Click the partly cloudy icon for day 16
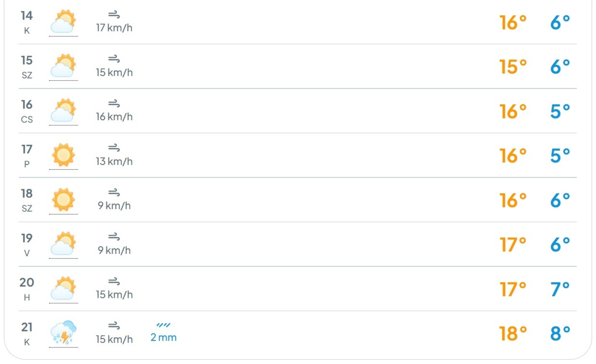Image resolution: width=596 pixels, height=364 pixels. pyautogui.click(x=63, y=111)
